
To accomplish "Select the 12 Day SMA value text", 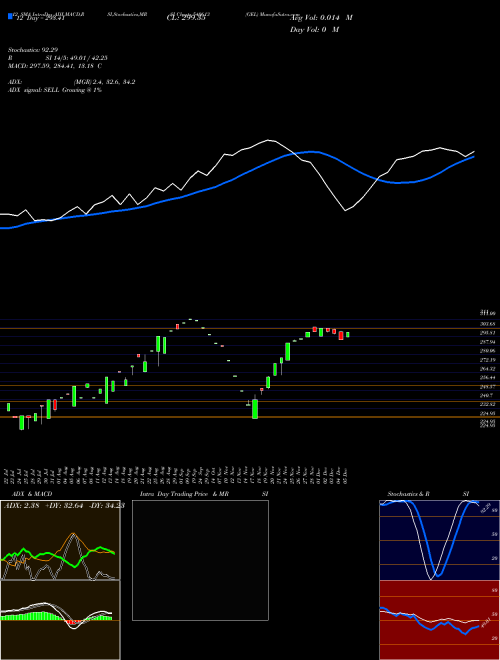I will point(39,18).
